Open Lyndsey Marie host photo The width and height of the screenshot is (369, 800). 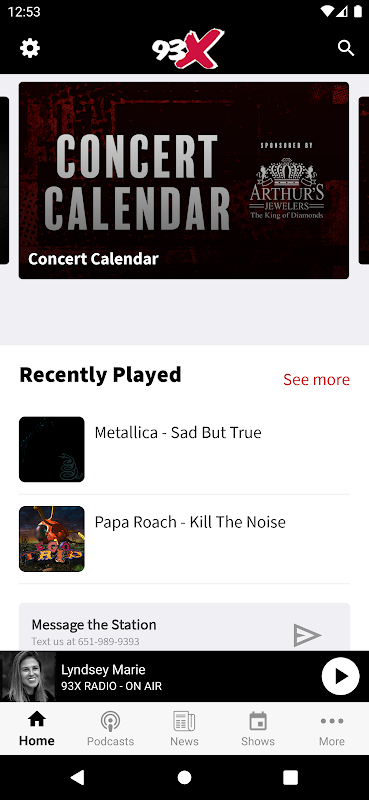(28, 677)
